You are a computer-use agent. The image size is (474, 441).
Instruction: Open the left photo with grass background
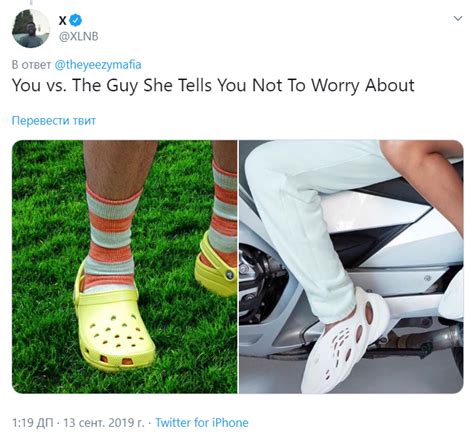[x=125, y=267]
